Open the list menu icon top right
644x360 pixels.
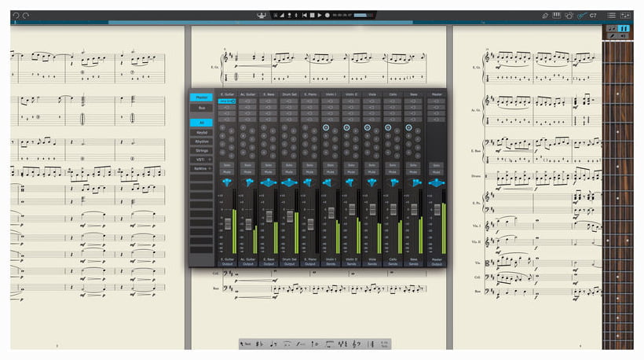tap(611, 15)
